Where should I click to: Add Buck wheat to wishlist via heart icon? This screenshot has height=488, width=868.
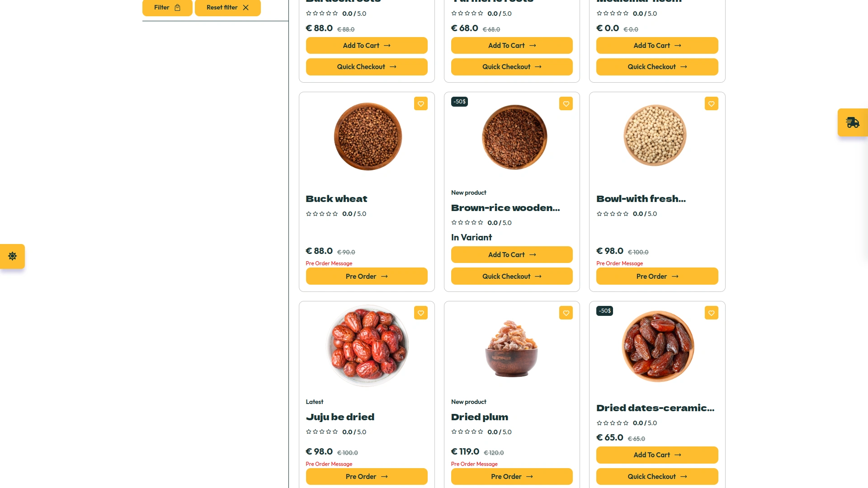point(420,104)
